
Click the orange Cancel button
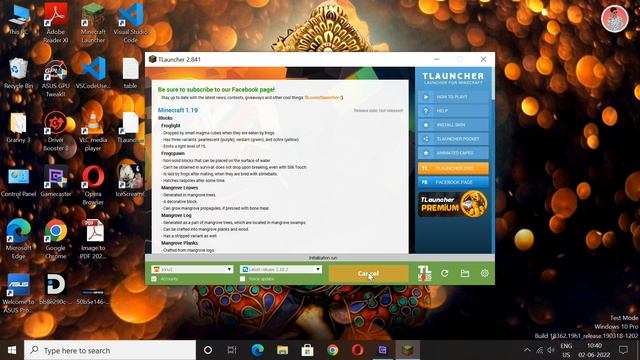coord(368,273)
